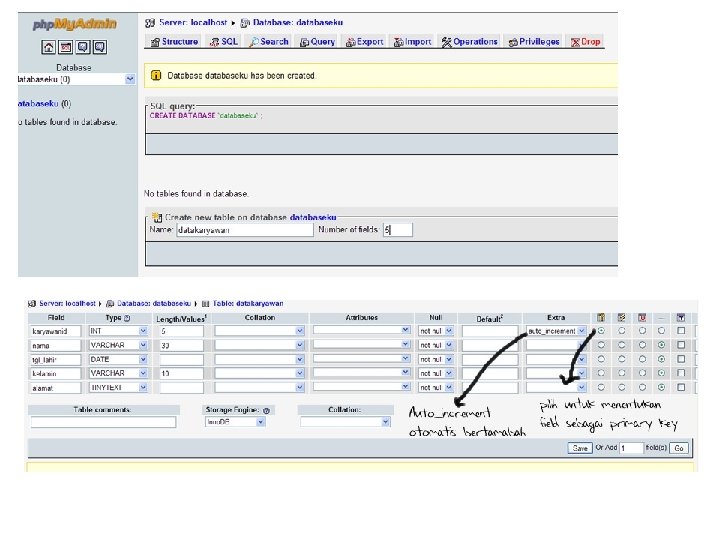Viewport: 720px width, 540px height.
Task: Click Table: datakaryawan breadcrumb link
Action: (x=248, y=304)
